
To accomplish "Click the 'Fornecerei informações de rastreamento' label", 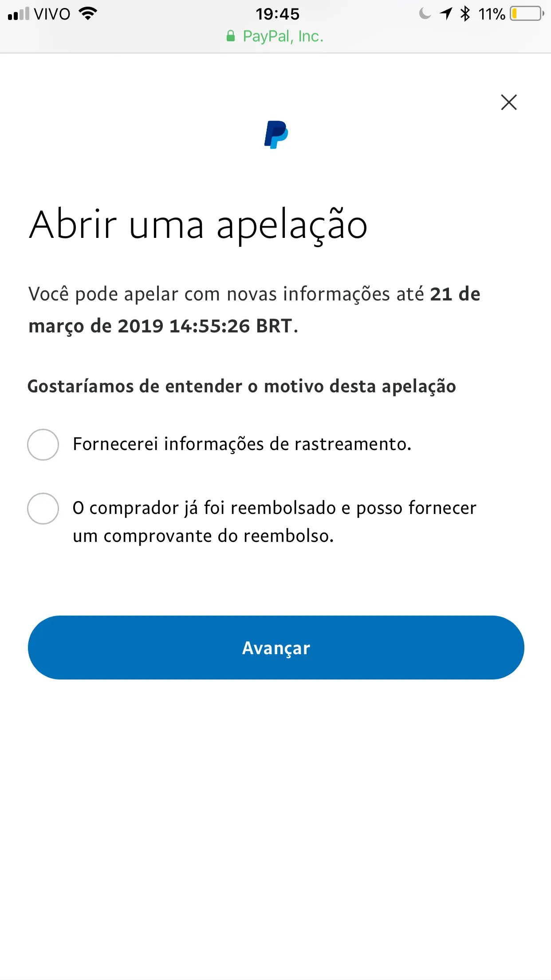I will pos(242,444).
